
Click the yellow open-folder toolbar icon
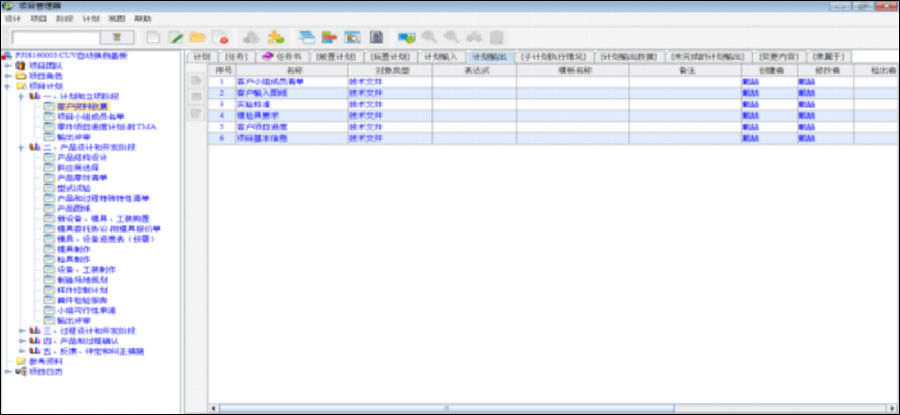coord(197,37)
